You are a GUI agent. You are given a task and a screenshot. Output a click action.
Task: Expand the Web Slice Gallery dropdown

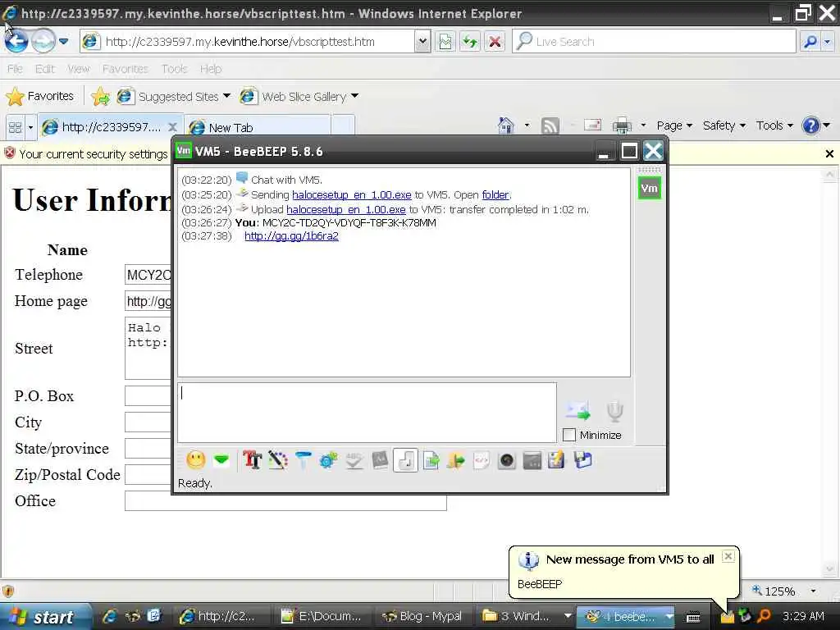coord(354,96)
